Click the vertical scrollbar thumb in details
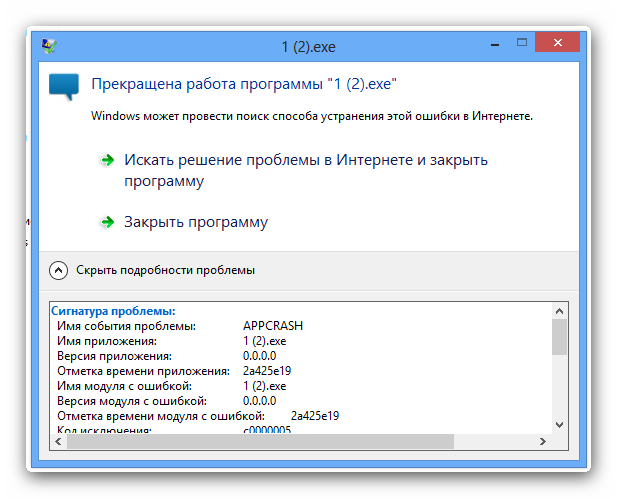 [x=559, y=337]
